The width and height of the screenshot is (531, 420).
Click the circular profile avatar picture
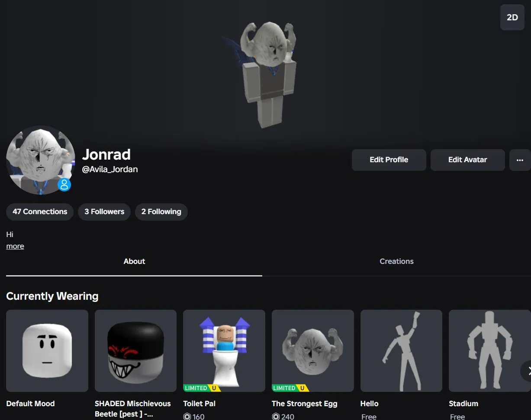(x=41, y=160)
